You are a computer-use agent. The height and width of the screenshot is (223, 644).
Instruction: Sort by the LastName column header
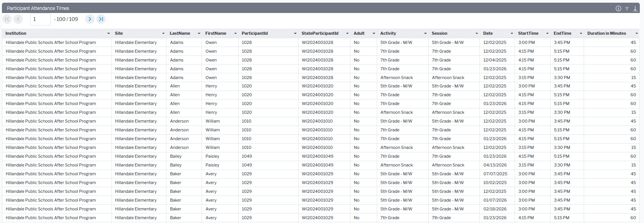coord(180,33)
